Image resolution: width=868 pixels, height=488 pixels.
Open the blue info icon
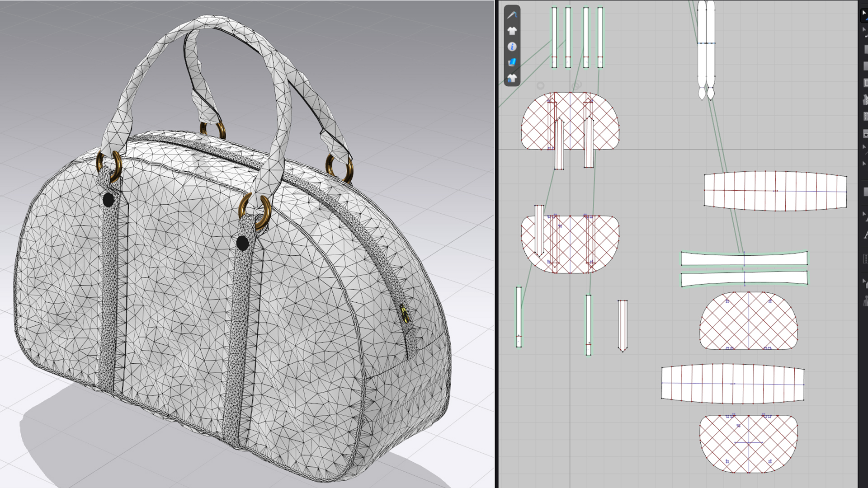(512, 47)
